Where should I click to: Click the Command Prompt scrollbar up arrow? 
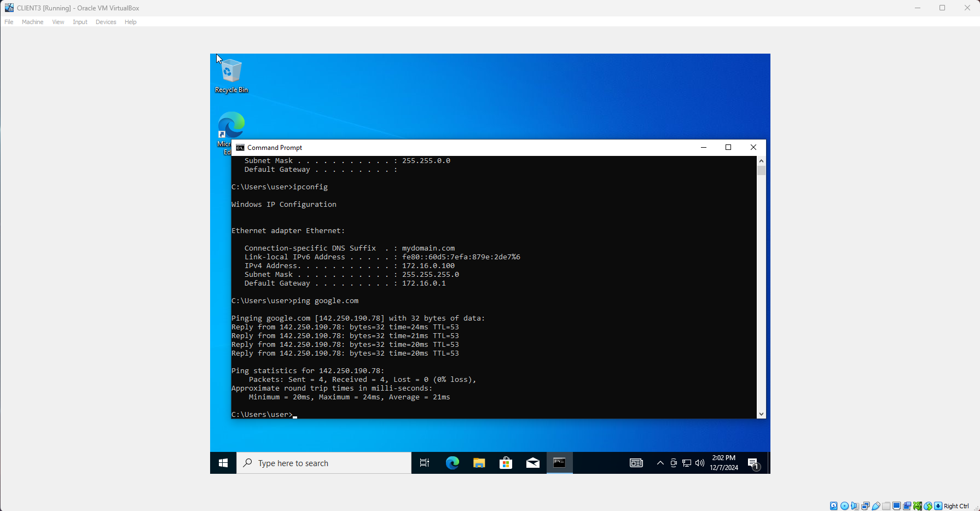[x=761, y=161]
